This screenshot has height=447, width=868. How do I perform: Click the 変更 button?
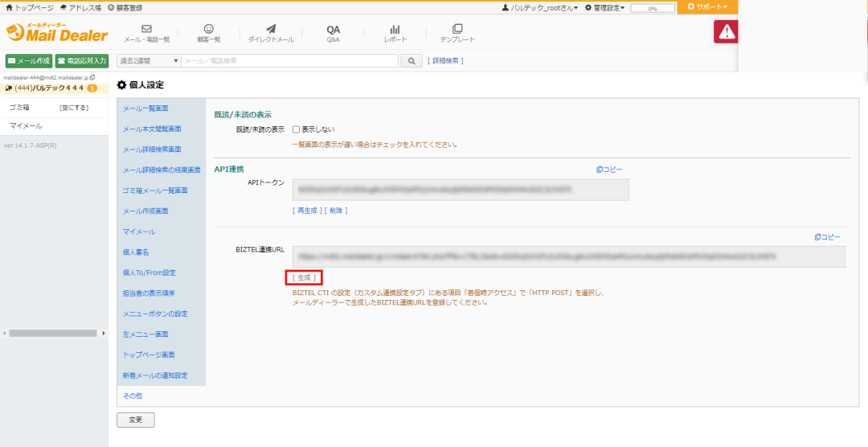[135, 420]
